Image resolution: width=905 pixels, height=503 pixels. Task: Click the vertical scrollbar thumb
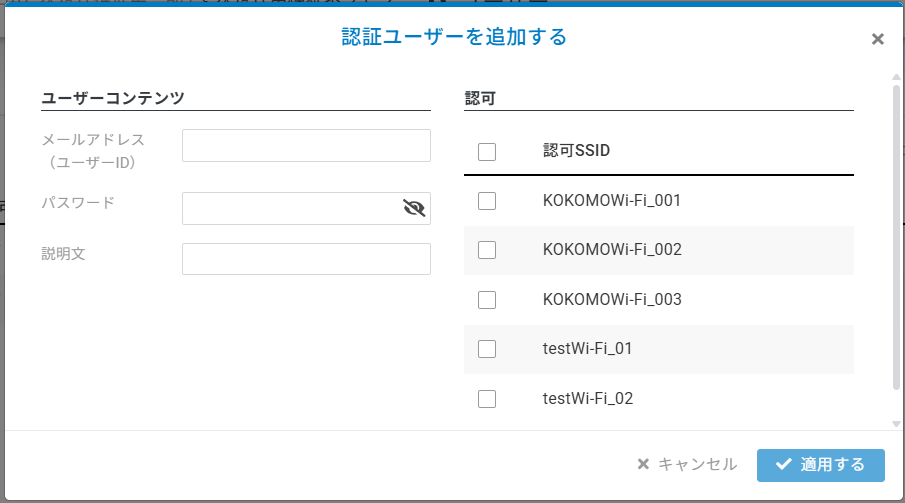[896, 238]
